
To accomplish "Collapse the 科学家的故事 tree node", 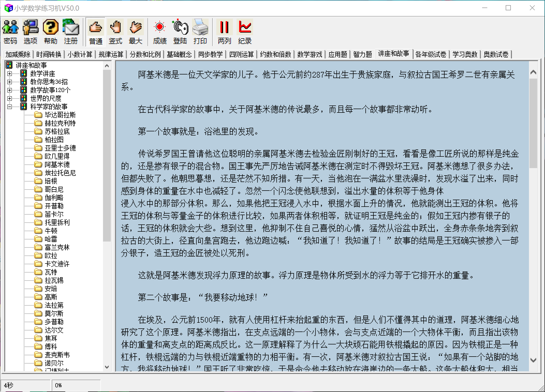I will (x=10, y=107).
